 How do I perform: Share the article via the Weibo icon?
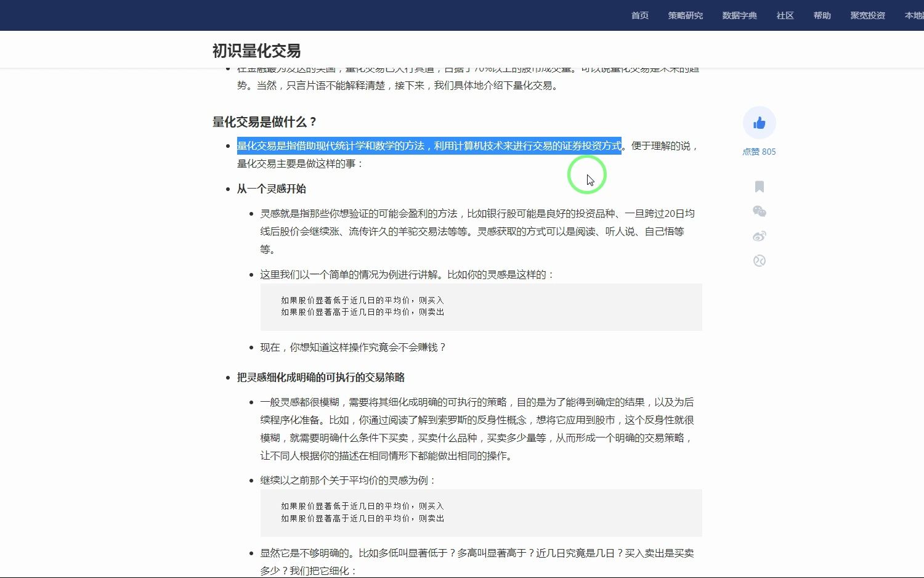[759, 236]
